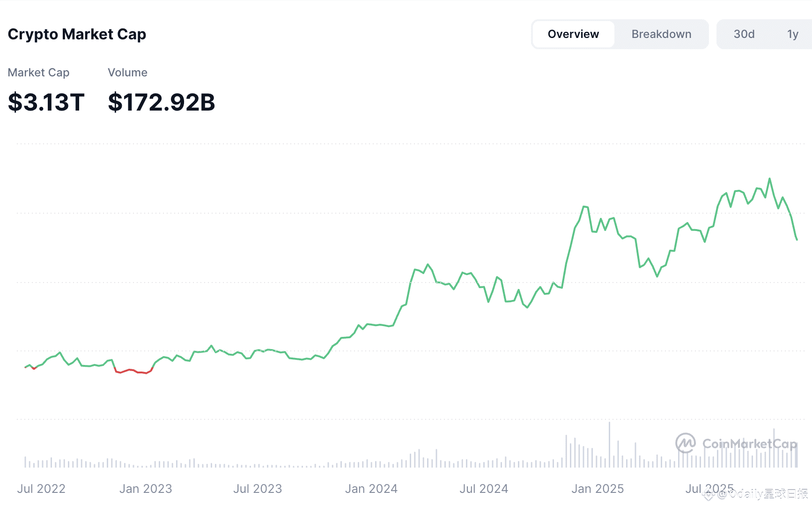The height and width of the screenshot is (506, 812).
Task: Click the Volume label
Action: tap(127, 73)
